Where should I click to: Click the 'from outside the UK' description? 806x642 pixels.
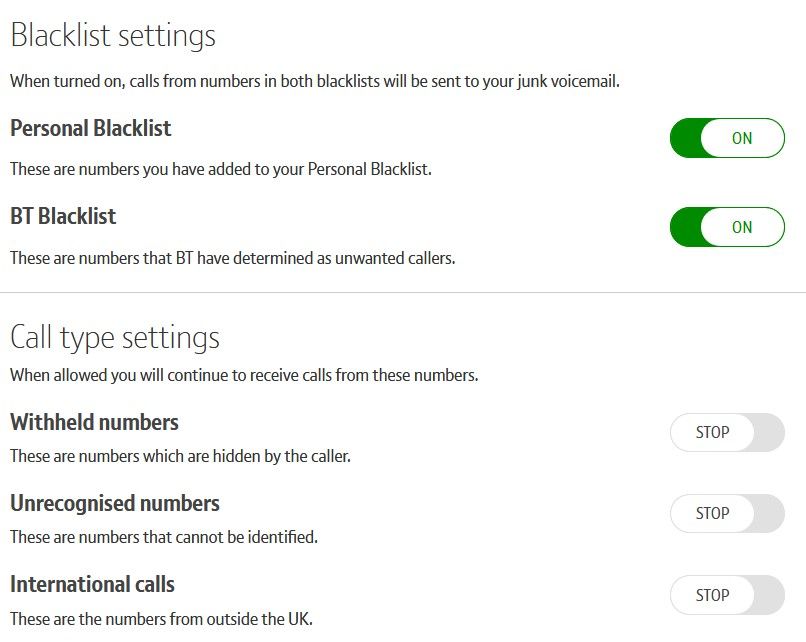pyautogui.click(x=168, y=618)
